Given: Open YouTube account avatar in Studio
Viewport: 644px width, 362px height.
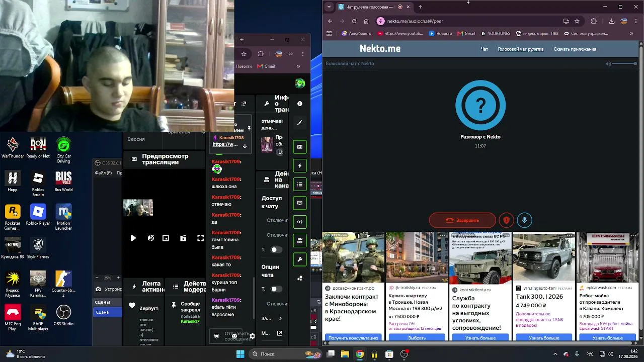Looking at the screenshot, I should point(300,83).
